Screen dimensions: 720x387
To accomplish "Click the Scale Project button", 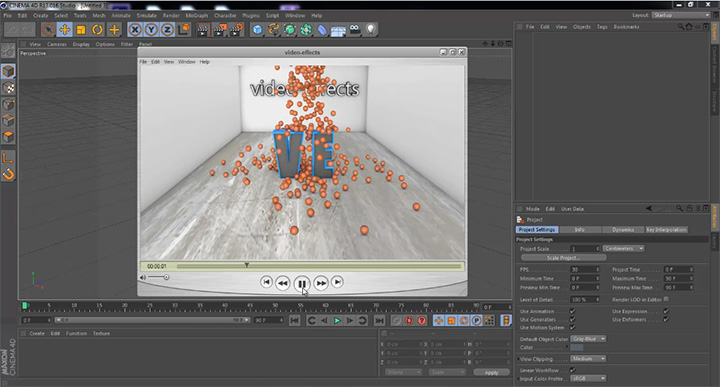I will tap(563, 258).
